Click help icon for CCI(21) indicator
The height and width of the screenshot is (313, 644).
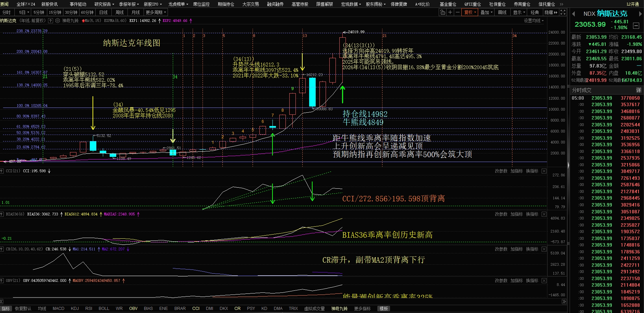pyautogui.click(x=2, y=171)
